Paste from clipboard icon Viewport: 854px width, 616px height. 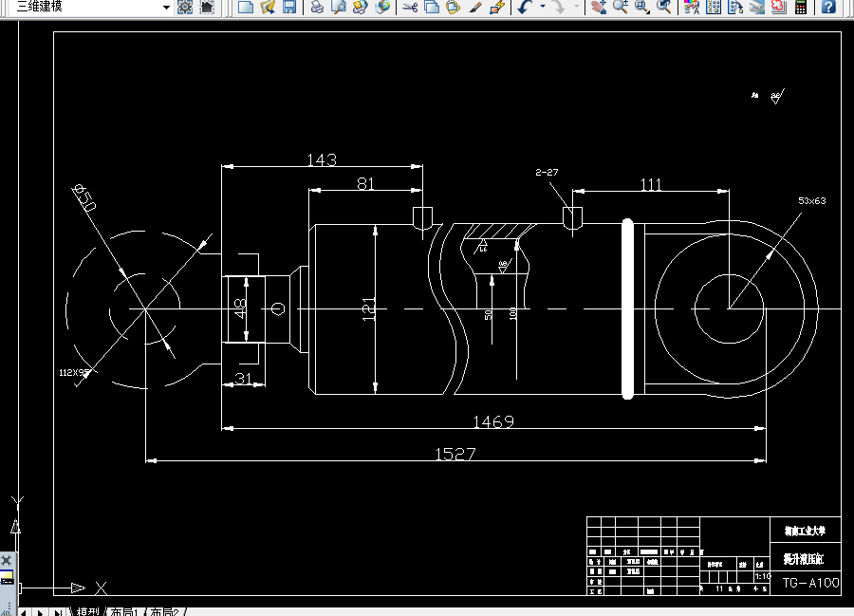(x=454, y=7)
